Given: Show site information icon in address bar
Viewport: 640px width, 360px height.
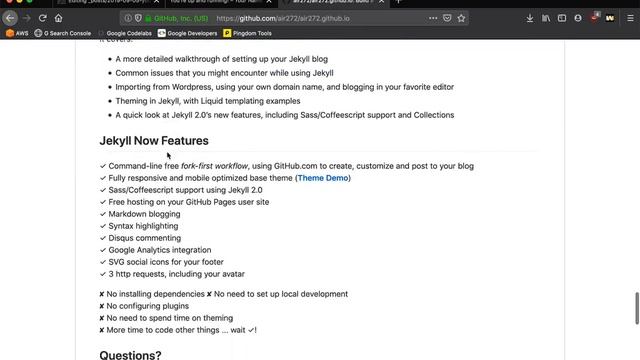Looking at the screenshot, I should (128, 18).
